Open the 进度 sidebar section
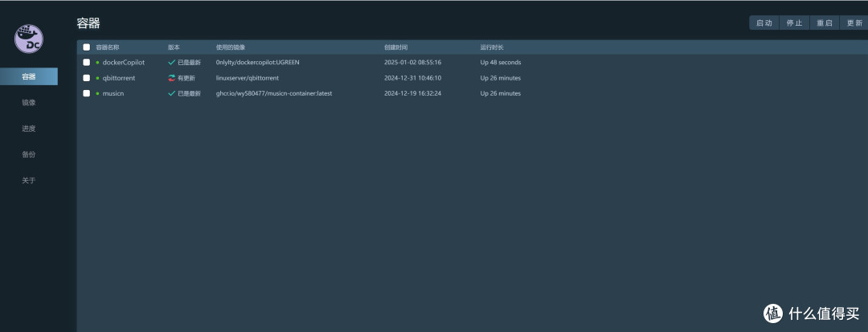This screenshot has height=332, width=868. click(29, 129)
